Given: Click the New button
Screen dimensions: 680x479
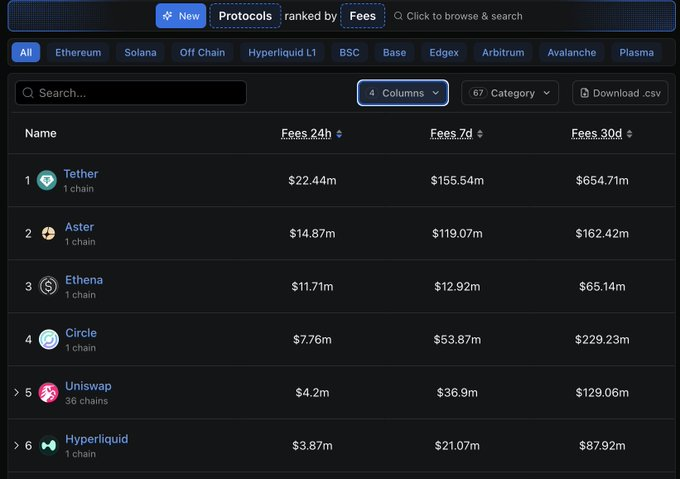Looking at the screenshot, I should [180, 16].
